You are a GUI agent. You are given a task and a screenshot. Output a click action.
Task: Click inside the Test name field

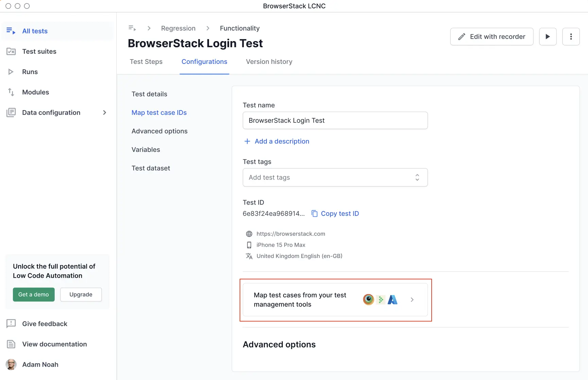(335, 120)
